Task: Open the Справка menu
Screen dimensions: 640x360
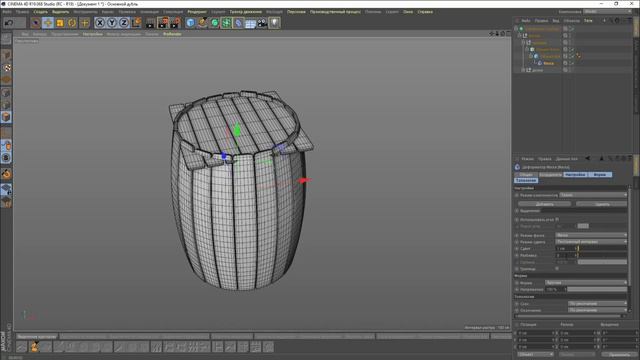Action: (x=425, y=12)
